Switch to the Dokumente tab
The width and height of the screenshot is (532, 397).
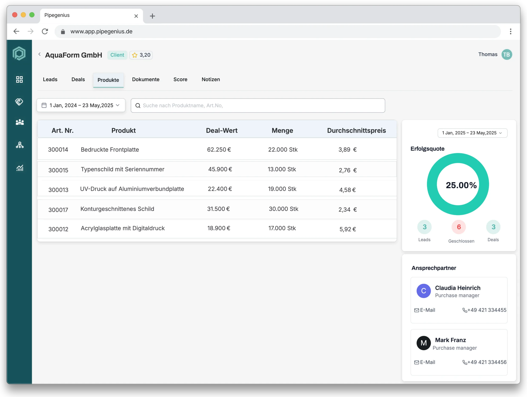pyautogui.click(x=146, y=79)
